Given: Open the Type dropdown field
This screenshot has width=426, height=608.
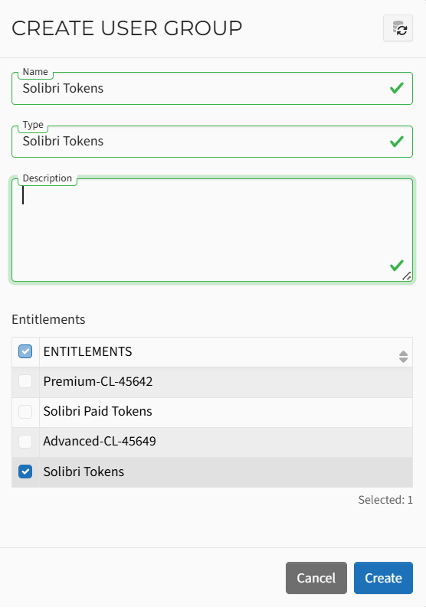Looking at the screenshot, I should click(x=212, y=142).
